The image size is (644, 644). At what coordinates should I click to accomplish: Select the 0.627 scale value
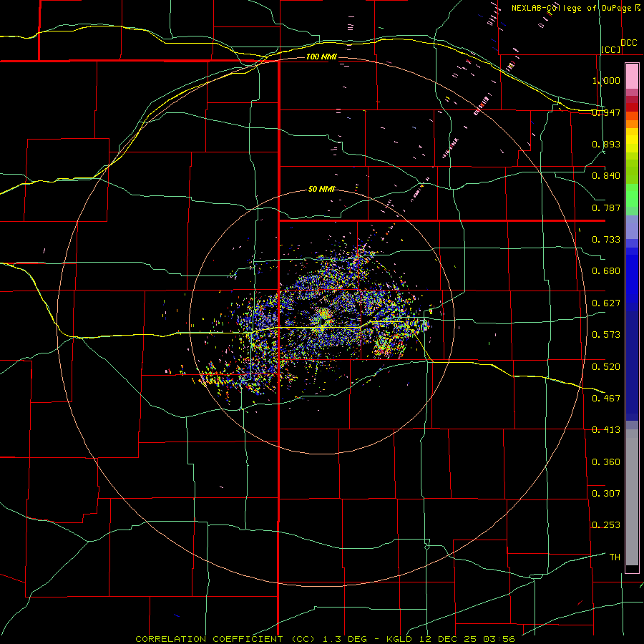606,303
